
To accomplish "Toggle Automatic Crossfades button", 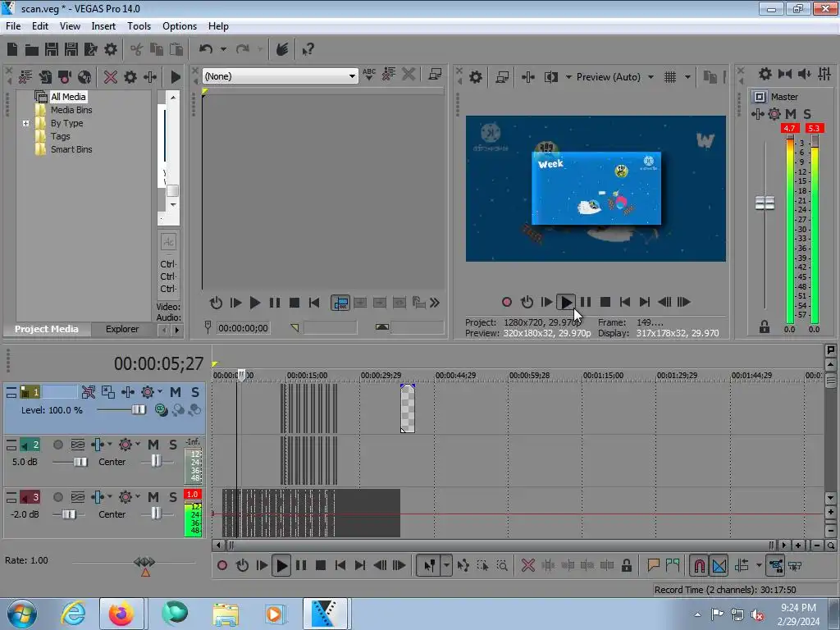I will tap(719, 565).
